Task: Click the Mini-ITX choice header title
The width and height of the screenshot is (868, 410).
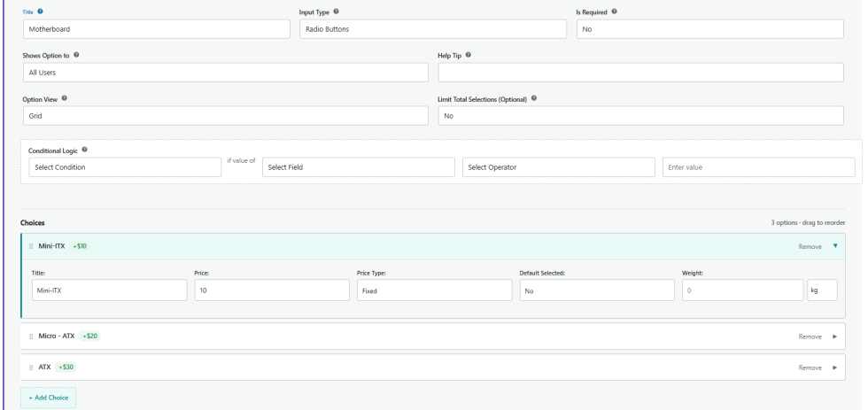Action: [x=52, y=246]
